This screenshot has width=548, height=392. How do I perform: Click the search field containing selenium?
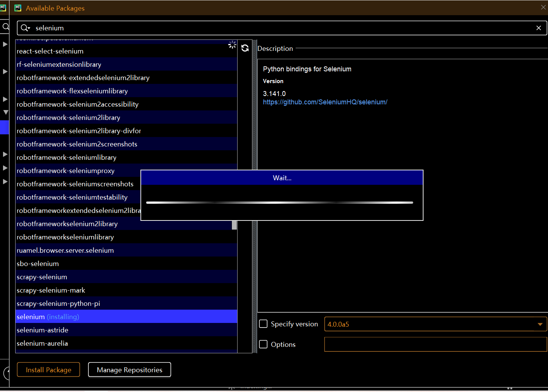282,28
